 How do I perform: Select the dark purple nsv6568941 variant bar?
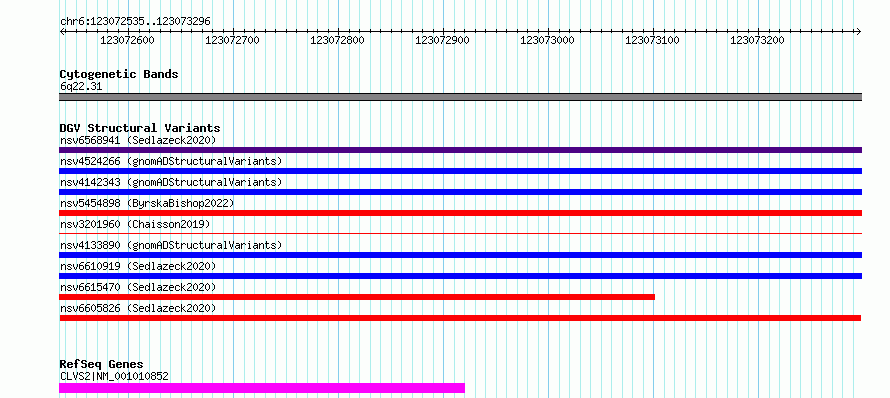click(460, 150)
